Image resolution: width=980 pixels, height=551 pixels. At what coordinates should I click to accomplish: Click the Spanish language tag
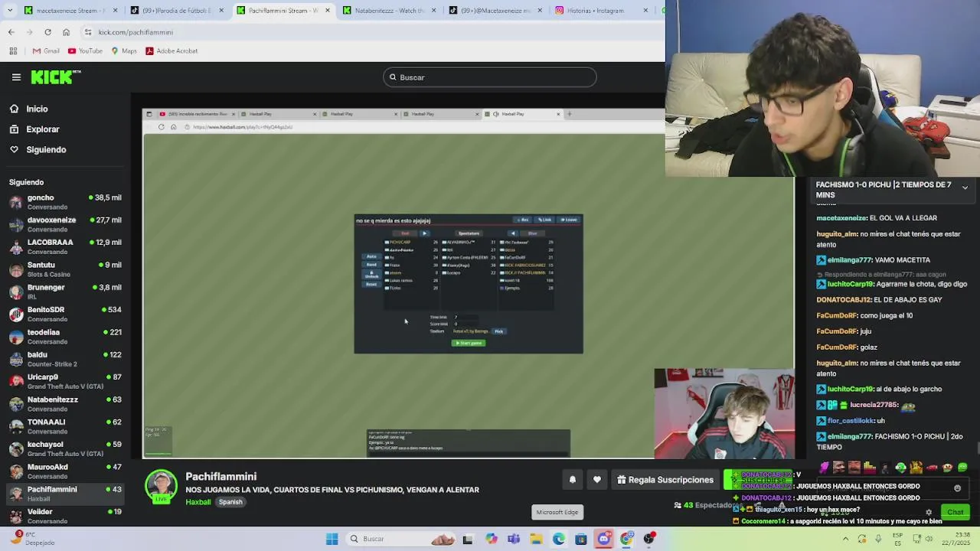point(230,502)
